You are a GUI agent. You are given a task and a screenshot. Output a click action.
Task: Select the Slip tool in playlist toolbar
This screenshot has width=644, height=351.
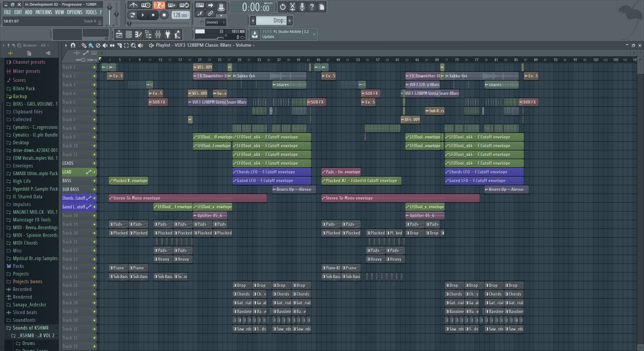(x=112, y=45)
